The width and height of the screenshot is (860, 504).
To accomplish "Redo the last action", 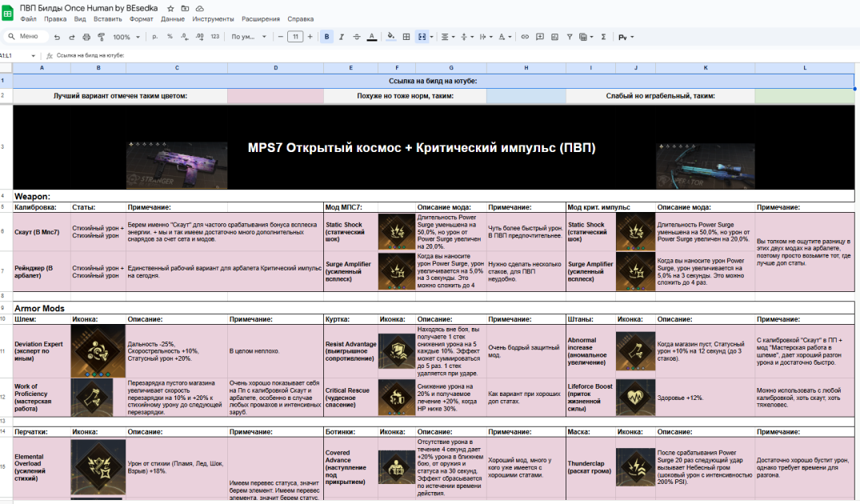I will pos(72,37).
